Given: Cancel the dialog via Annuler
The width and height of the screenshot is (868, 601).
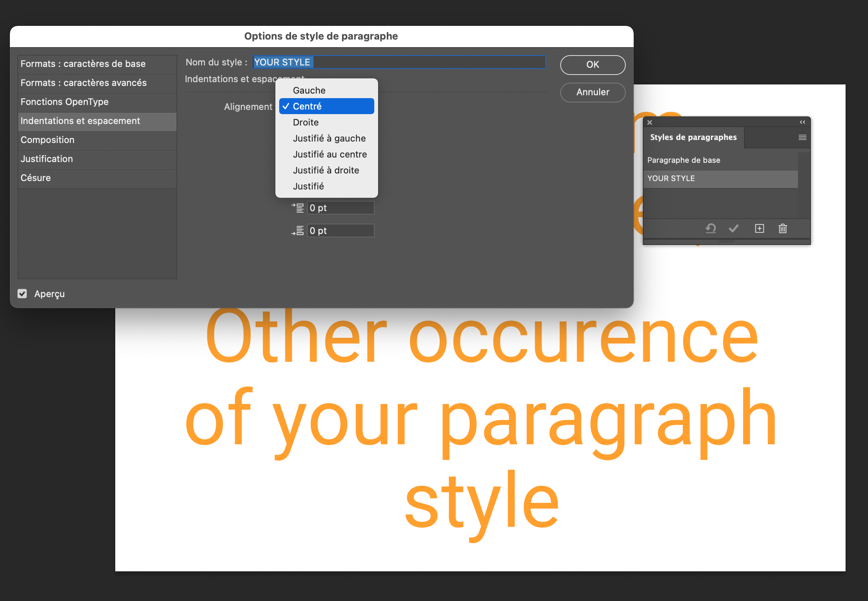Looking at the screenshot, I should point(592,92).
